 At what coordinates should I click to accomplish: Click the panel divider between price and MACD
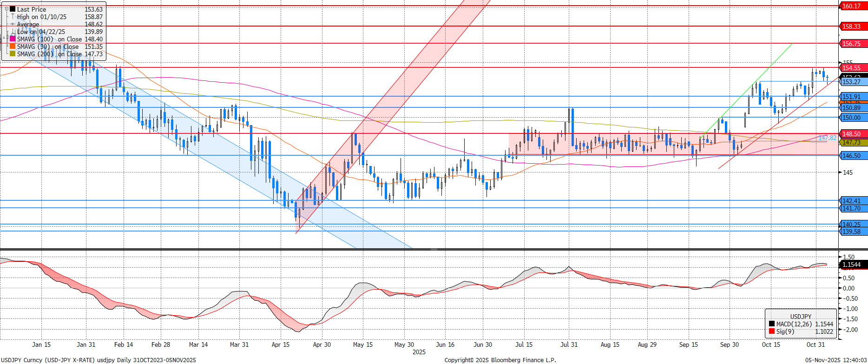[x=433, y=250]
